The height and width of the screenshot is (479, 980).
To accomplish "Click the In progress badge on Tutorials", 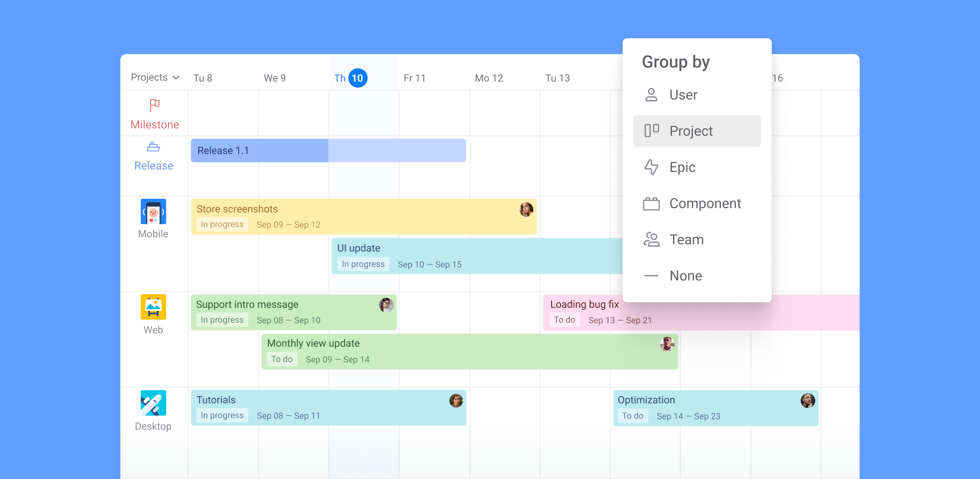I will pyautogui.click(x=222, y=415).
